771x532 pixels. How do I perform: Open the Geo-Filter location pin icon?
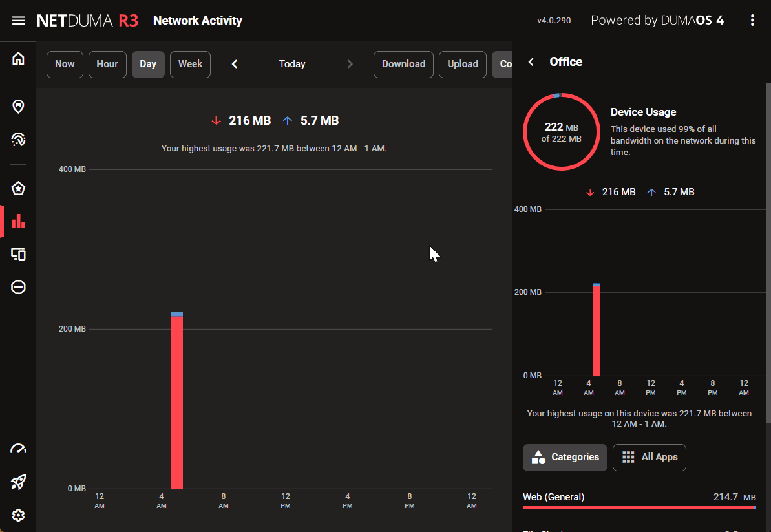point(18,106)
